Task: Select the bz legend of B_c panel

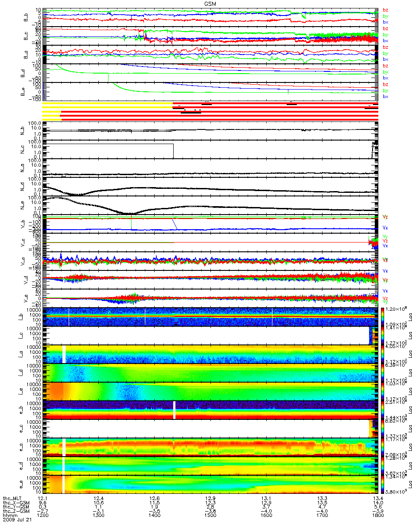Action: pos(385,28)
